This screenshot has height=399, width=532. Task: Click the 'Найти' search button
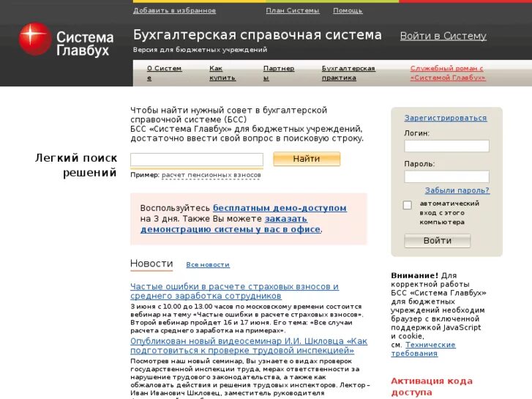click(307, 159)
